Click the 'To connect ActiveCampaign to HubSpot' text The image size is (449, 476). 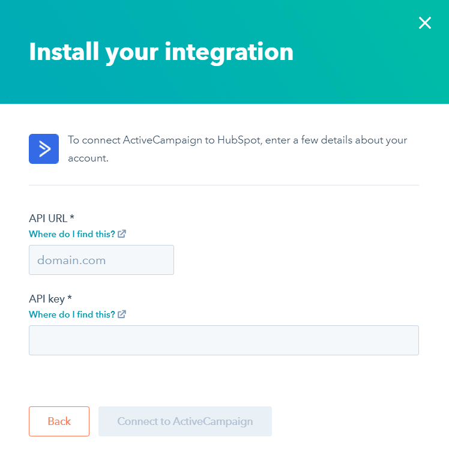coord(237,149)
